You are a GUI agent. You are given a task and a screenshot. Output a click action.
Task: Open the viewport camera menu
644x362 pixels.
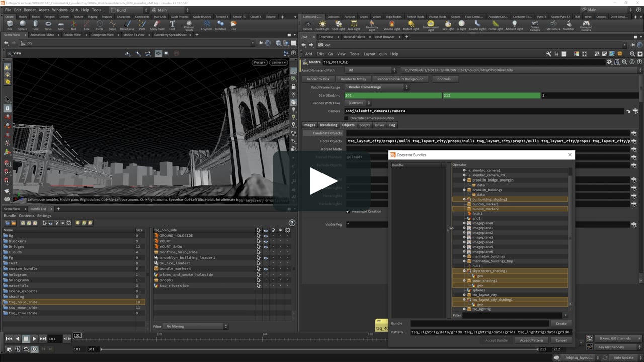click(x=278, y=62)
